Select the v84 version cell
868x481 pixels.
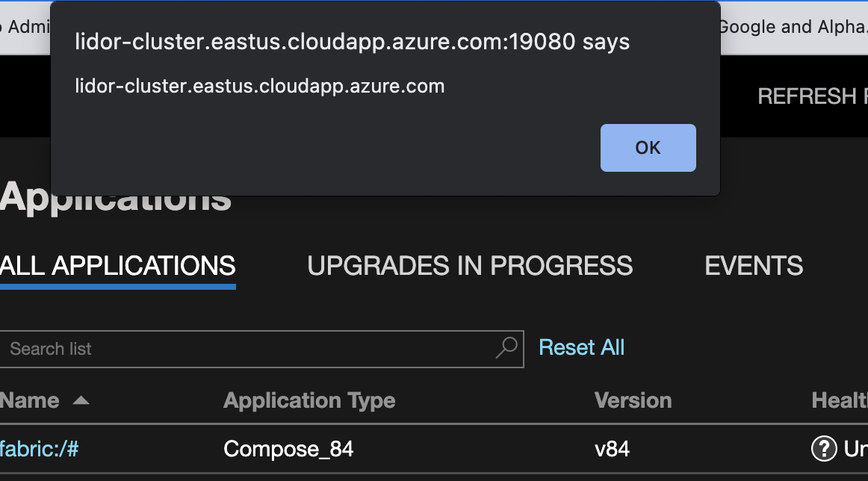[x=612, y=449]
